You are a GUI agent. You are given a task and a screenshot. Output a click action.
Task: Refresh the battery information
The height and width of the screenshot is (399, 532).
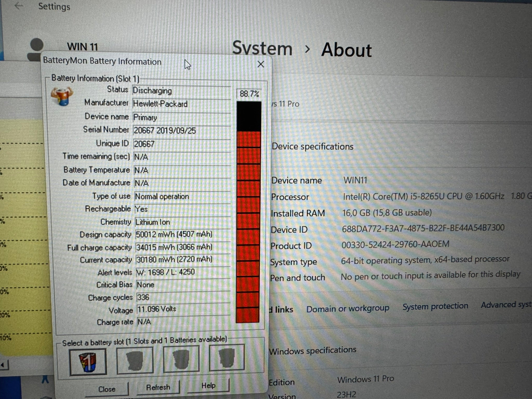click(x=158, y=387)
